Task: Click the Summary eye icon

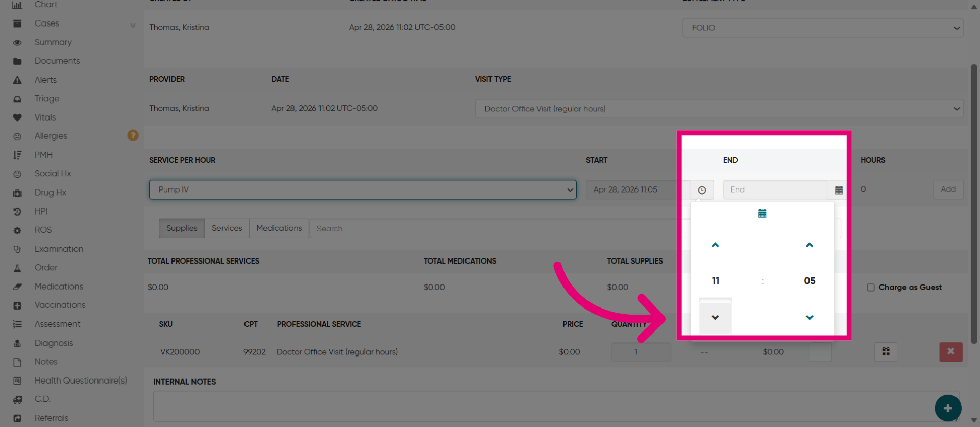Action: [x=17, y=42]
